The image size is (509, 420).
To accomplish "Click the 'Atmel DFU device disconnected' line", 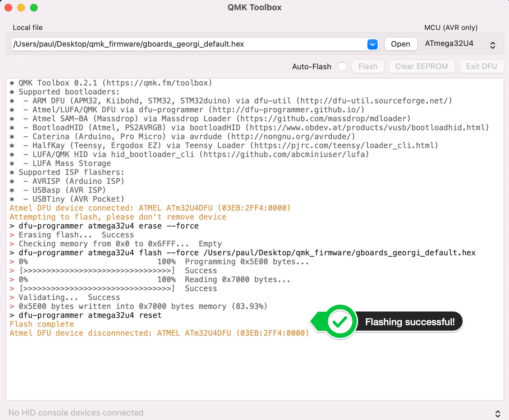I will coord(159,333).
